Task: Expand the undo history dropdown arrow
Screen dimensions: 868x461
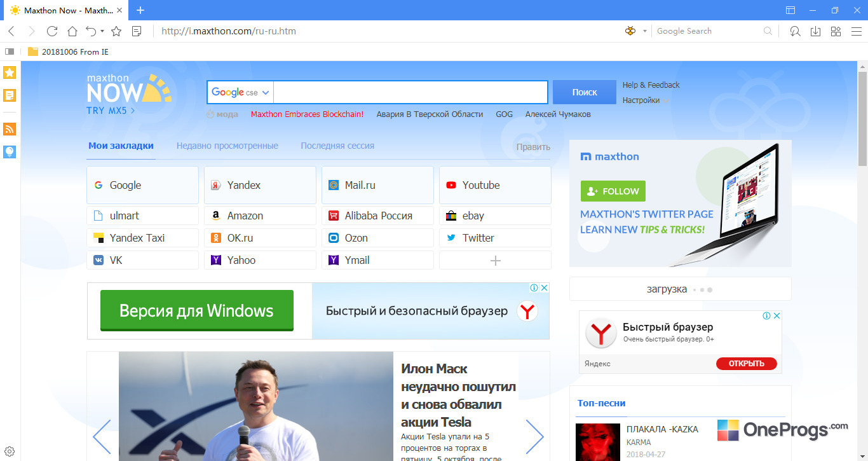Action: pos(102,31)
